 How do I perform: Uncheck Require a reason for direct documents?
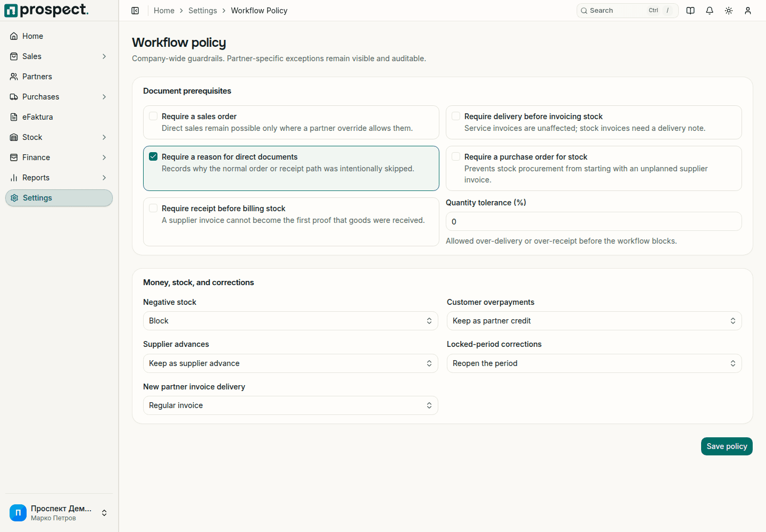[153, 156]
